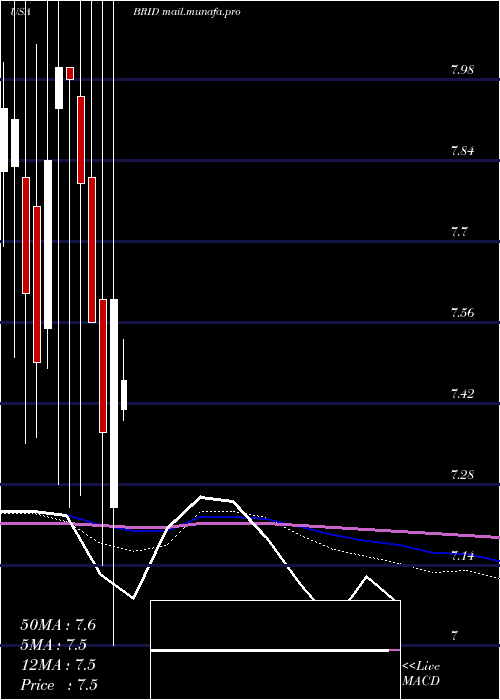Click inside the MACD box panel

275,650
